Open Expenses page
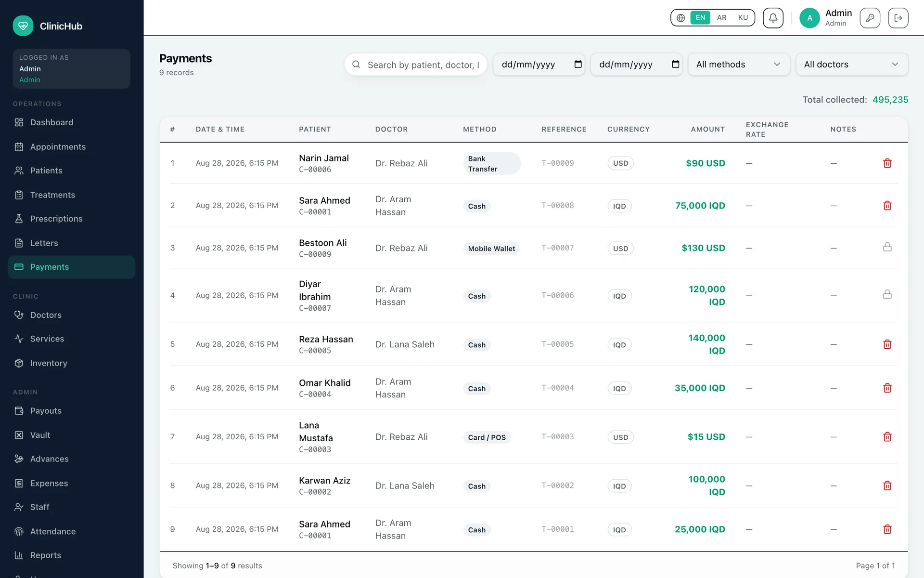This screenshot has height=578, width=924. point(72,483)
